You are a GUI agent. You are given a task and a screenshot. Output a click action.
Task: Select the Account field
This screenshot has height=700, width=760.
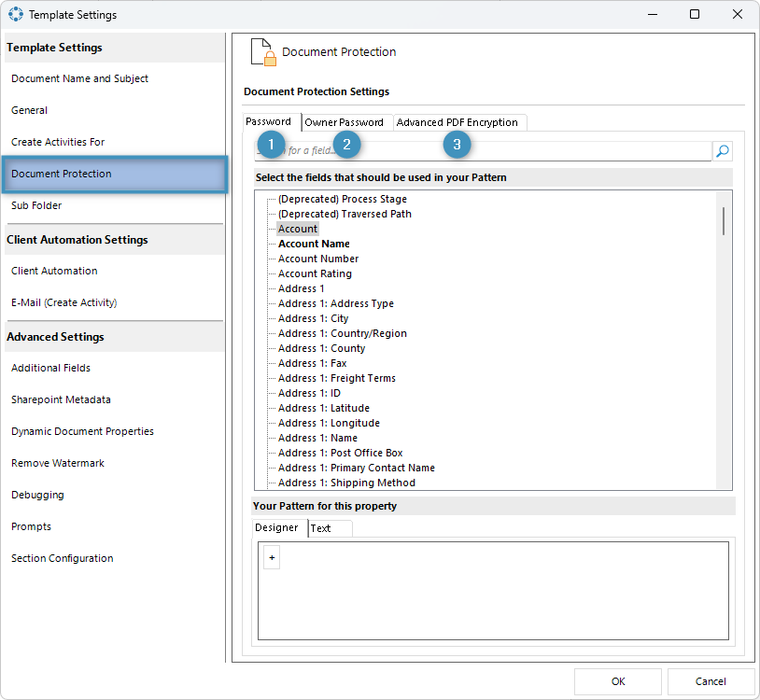pyautogui.click(x=298, y=230)
